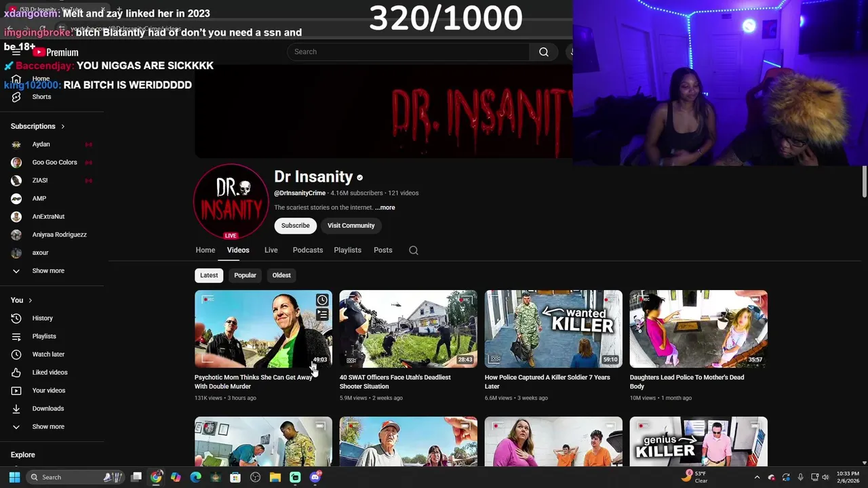Image resolution: width=868 pixels, height=488 pixels.
Task: Open Liked videos in the sidebar
Action: click(50, 372)
